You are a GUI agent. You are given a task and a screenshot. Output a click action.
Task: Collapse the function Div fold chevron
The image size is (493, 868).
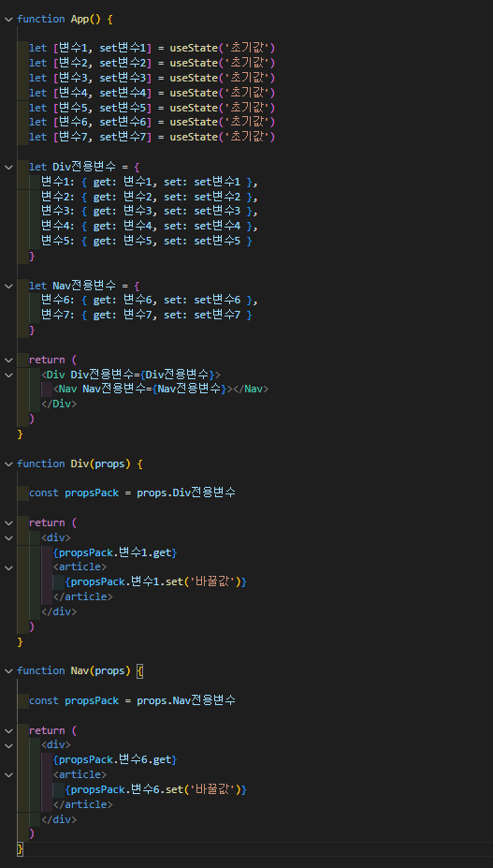coord(8,463)
